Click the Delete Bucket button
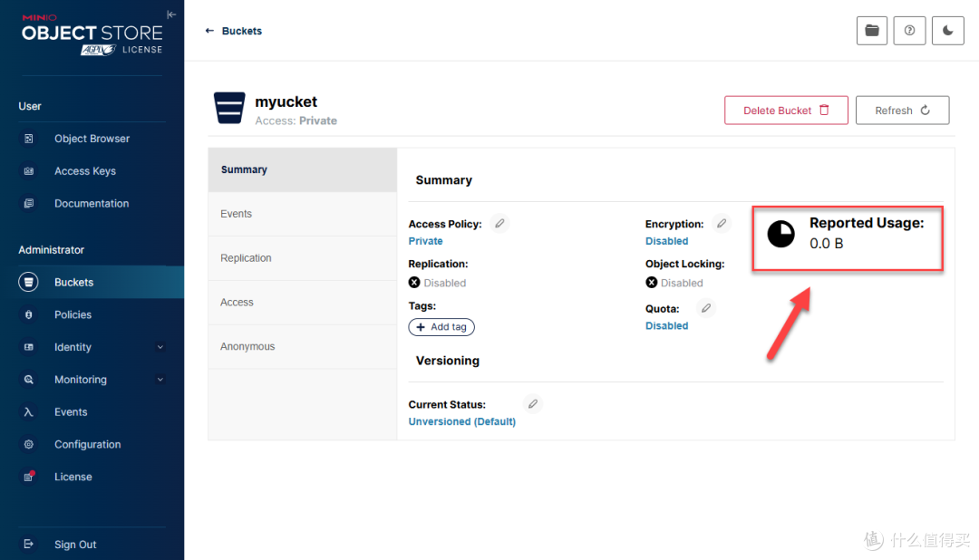979x560 pixels. point(786,111)
